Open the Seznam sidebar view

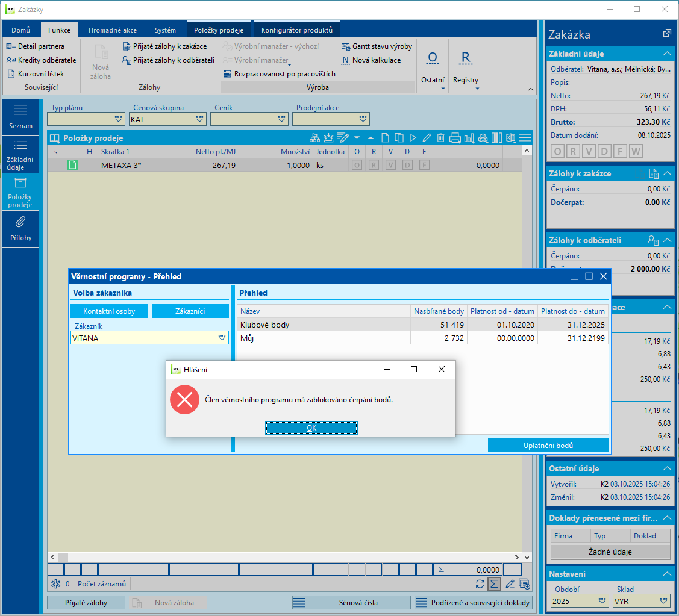(20, 117)
